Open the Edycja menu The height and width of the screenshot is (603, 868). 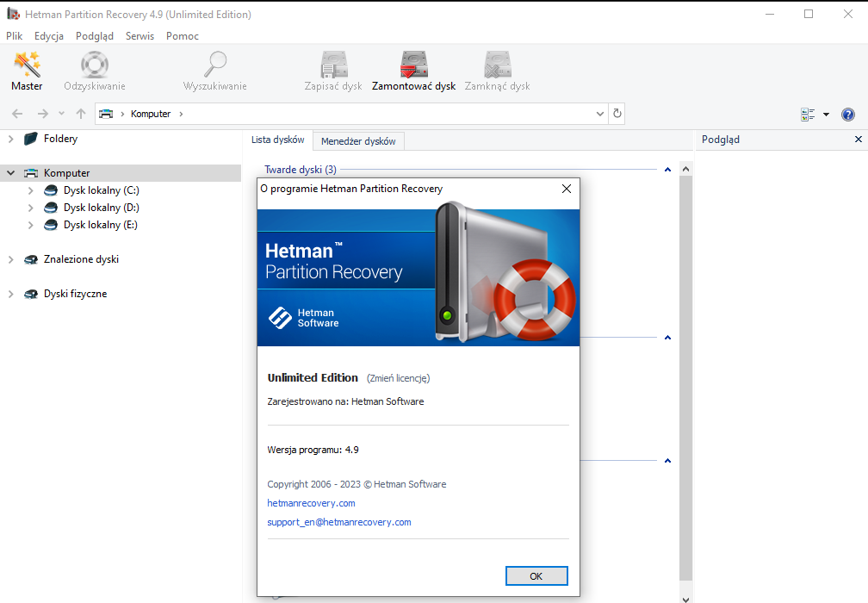coord(49,36)
